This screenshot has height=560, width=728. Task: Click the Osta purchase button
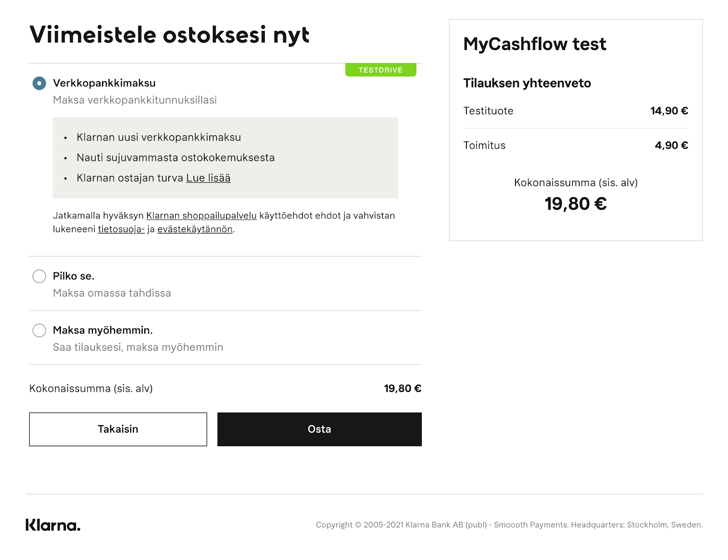tap(319, 429)
